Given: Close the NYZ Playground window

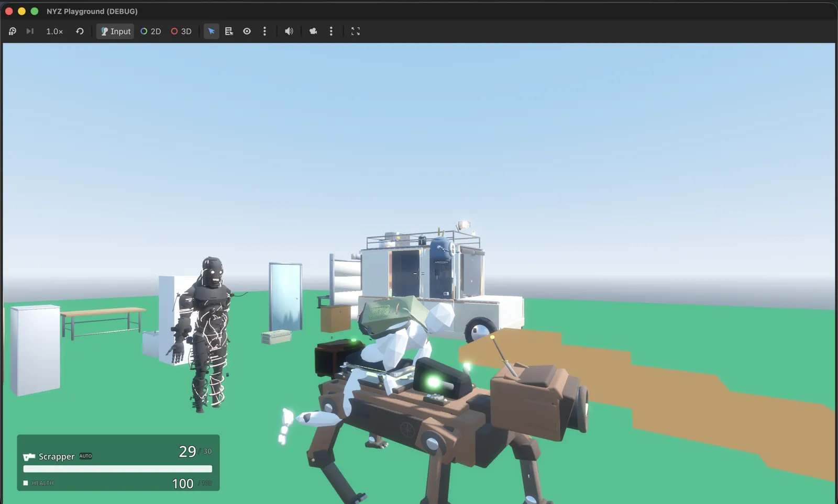Looking at the screenshot, I should tap(9, 11).
